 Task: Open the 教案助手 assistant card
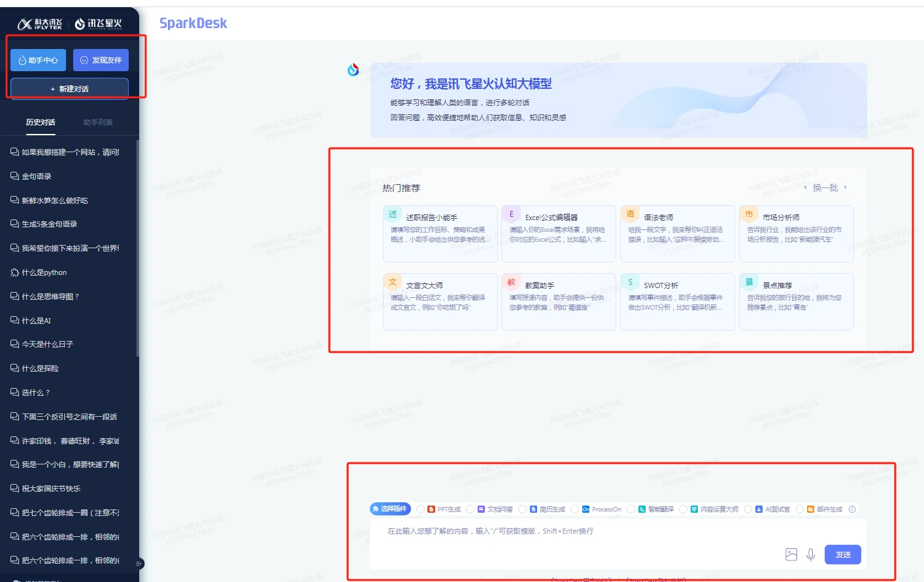[x=559, y=302]
